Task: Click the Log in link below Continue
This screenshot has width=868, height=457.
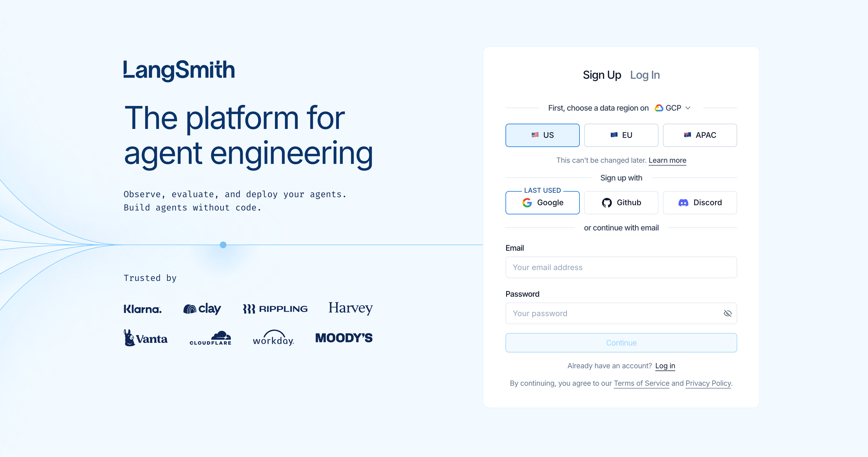Action: pyautogui.click(x=665, y=366)
